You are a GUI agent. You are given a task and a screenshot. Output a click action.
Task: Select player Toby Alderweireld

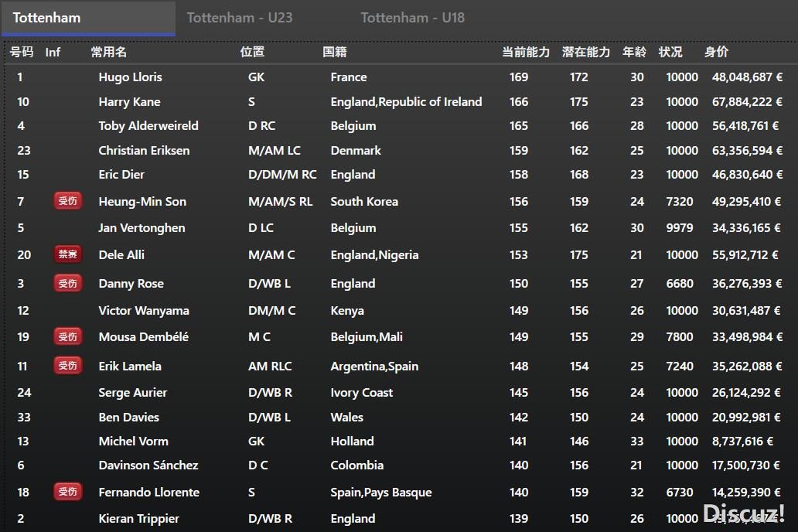148,126
